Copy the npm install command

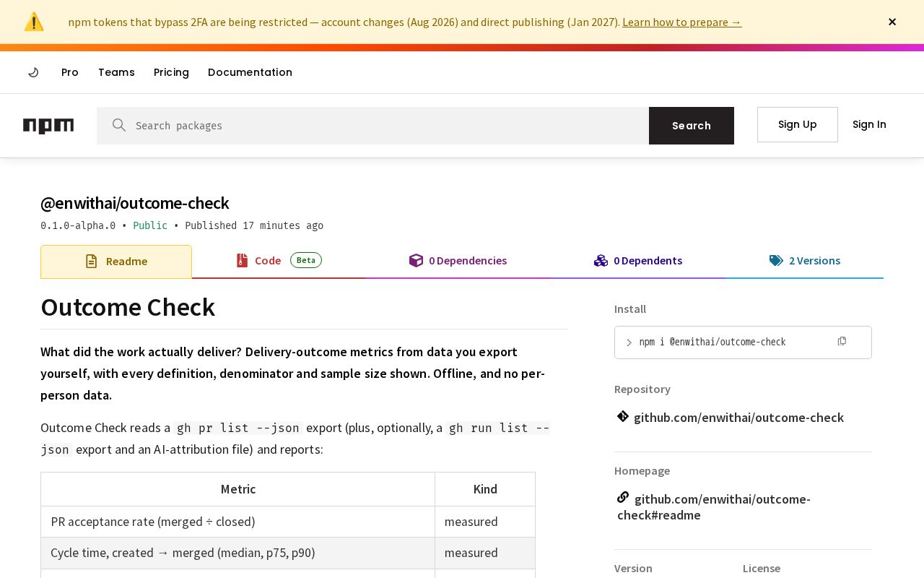(x=842, y=341)
